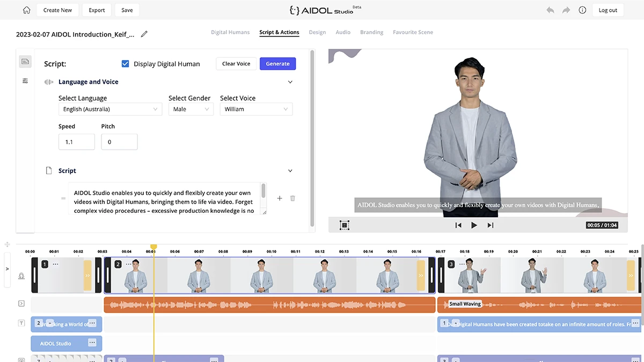Delete script block with trash icon

pos(292,198)
